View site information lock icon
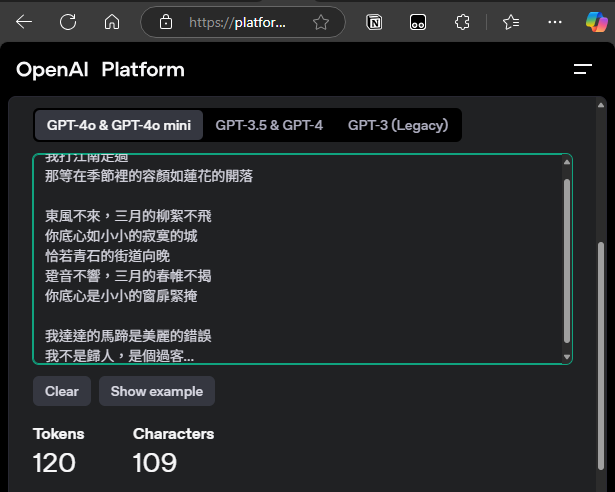The image size is (615, 492). [166, 21]
